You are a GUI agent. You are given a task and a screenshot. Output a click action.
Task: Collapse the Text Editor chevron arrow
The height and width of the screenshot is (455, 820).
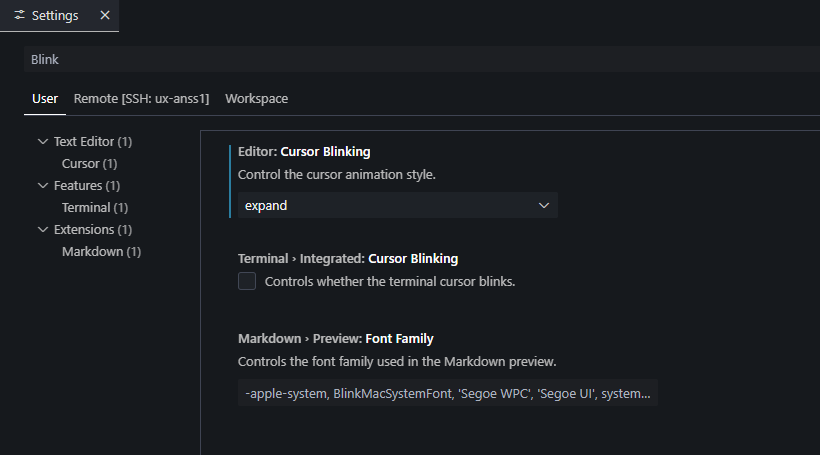43,142
